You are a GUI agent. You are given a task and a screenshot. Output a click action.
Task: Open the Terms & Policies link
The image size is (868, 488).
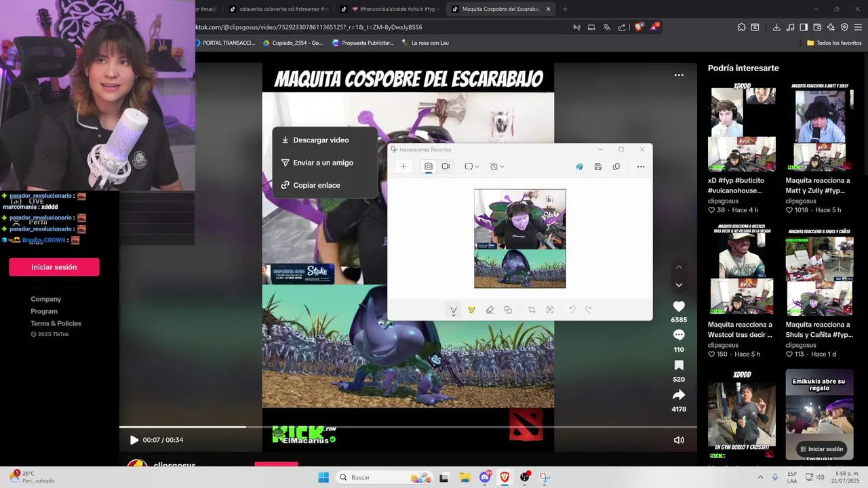pos(56,323)
